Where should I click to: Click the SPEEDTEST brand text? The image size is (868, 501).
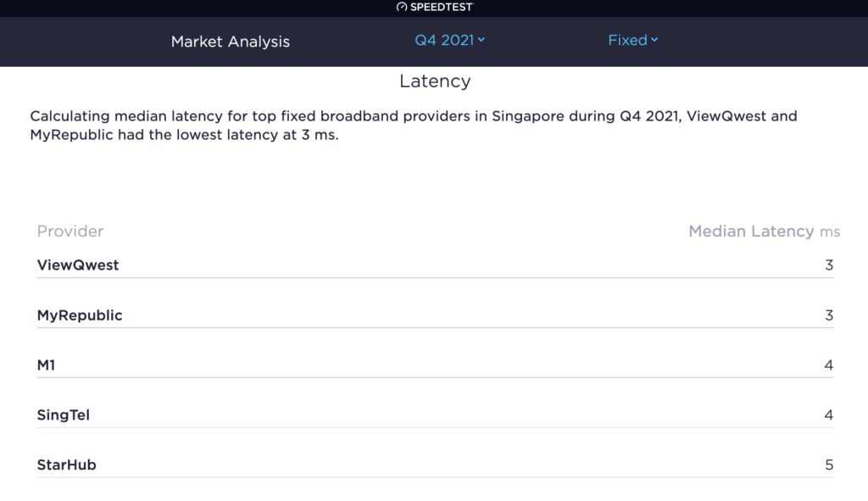[x=442, y=7]
